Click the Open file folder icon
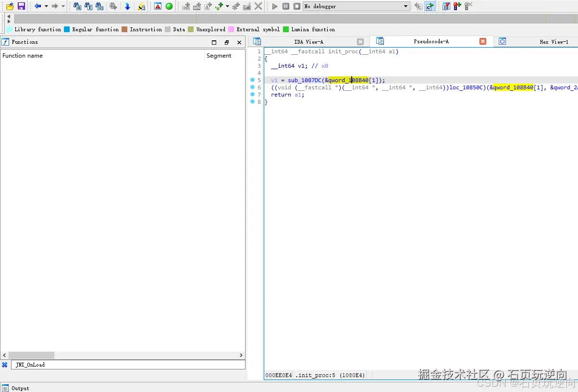Image resolution: width=578 pixels, height=392 pixels. pos(10,6)
